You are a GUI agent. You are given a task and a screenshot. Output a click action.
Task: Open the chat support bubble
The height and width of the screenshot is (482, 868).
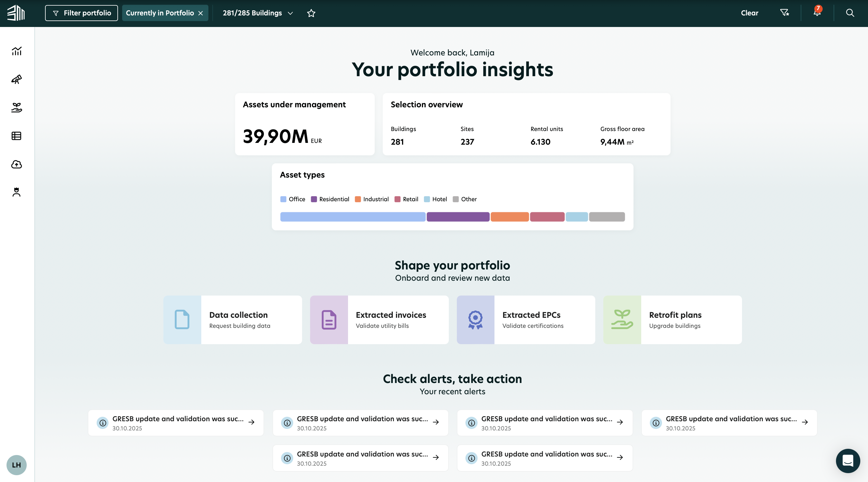[848, 461]
